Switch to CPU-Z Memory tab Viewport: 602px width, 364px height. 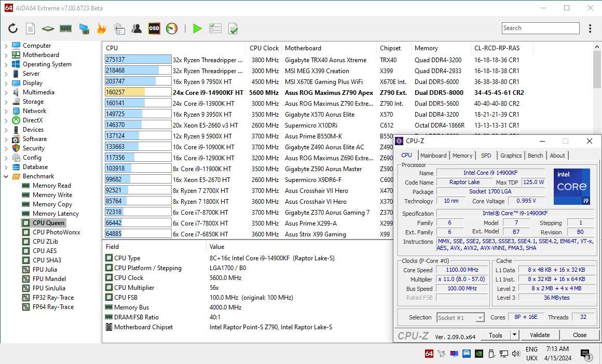[x=462, y=156]
